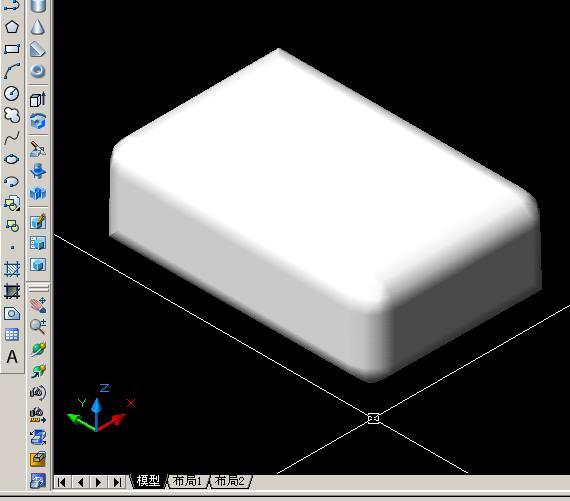Switch to the 布局2 layout tab
Screen dimensions: 570x501
230,481
